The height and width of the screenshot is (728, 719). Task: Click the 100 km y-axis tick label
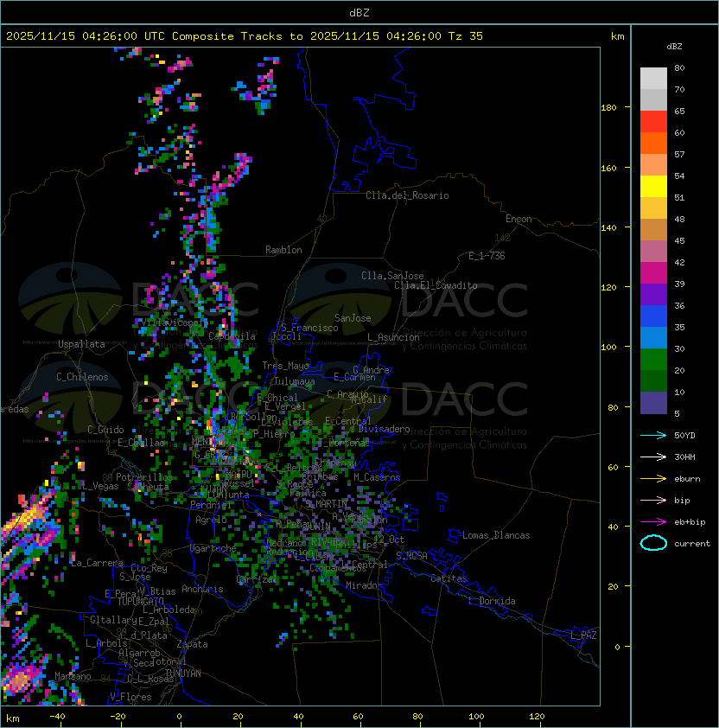[x=608, y=348]
